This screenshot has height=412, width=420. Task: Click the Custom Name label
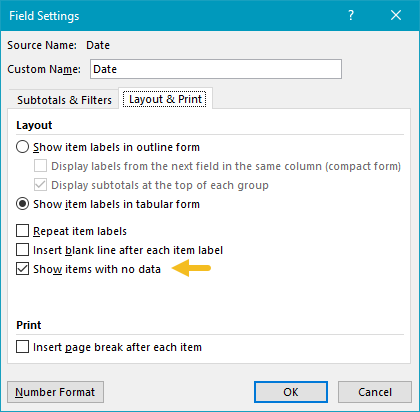click(x=44, y=69)
